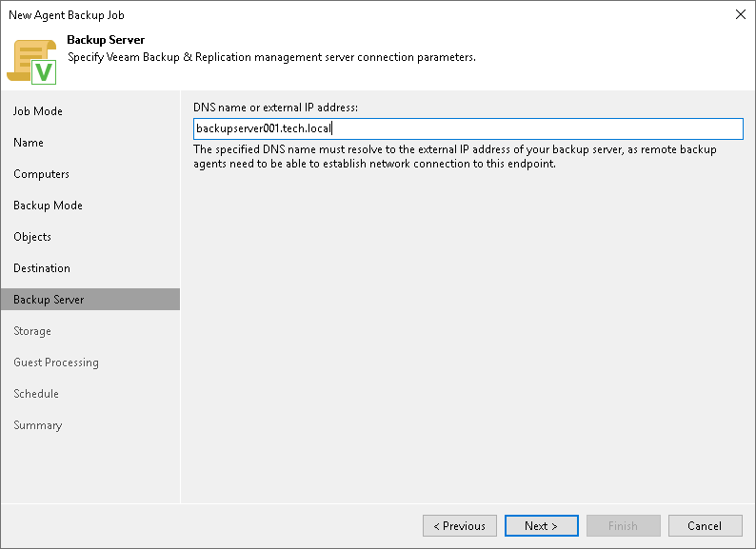Proceed with the Next button
This screenshot has height=549, width=756.
click(542, 526)
